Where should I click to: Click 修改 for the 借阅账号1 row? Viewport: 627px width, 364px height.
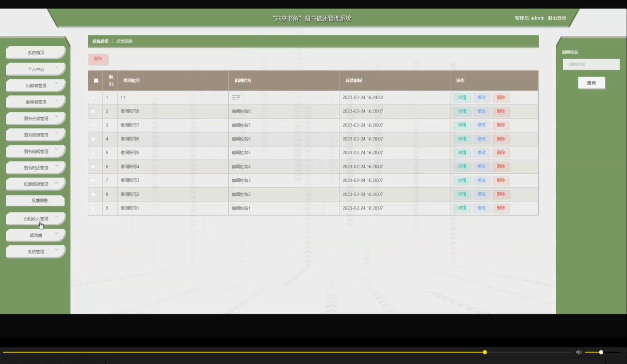pyautogui.click(x=481, y=208)
